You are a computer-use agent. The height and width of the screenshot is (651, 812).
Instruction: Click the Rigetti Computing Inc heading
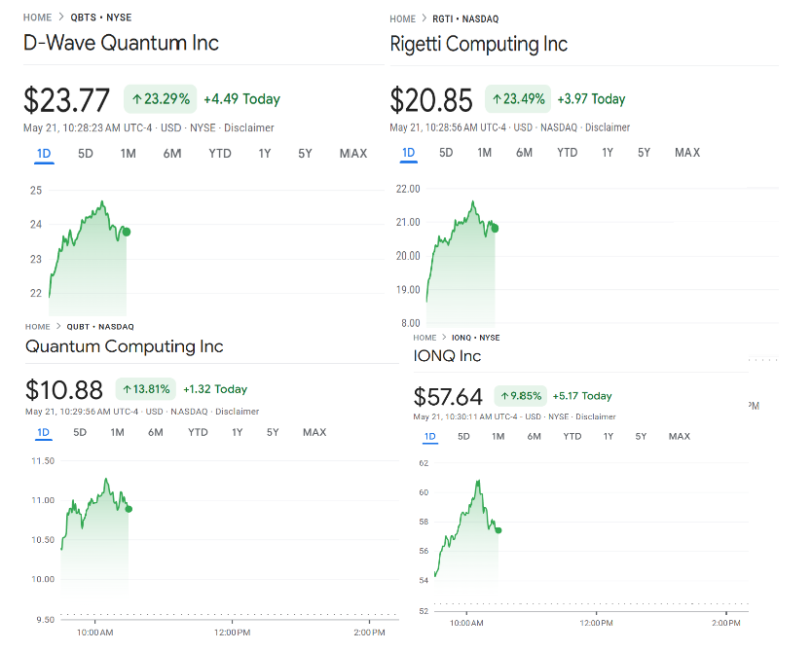pyautogui.click(x=478, y=44)
